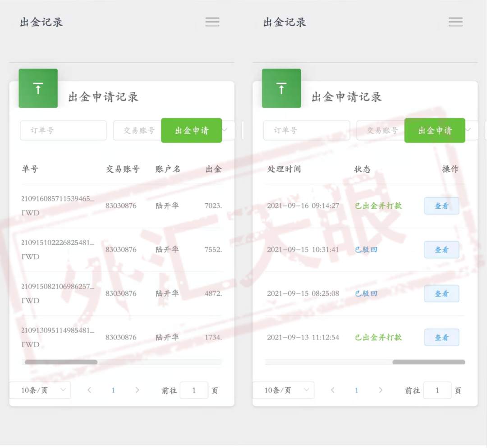Viewport: 487px width, 448px height.
Task: Click green upload icon in right panel
Action: pyautogui.click(x=281, y=88)
